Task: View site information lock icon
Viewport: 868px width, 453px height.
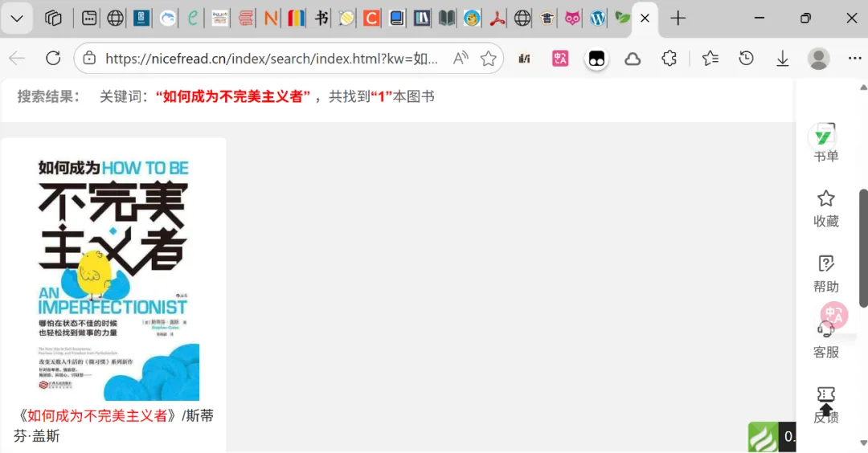Action: tap(89, 58)
